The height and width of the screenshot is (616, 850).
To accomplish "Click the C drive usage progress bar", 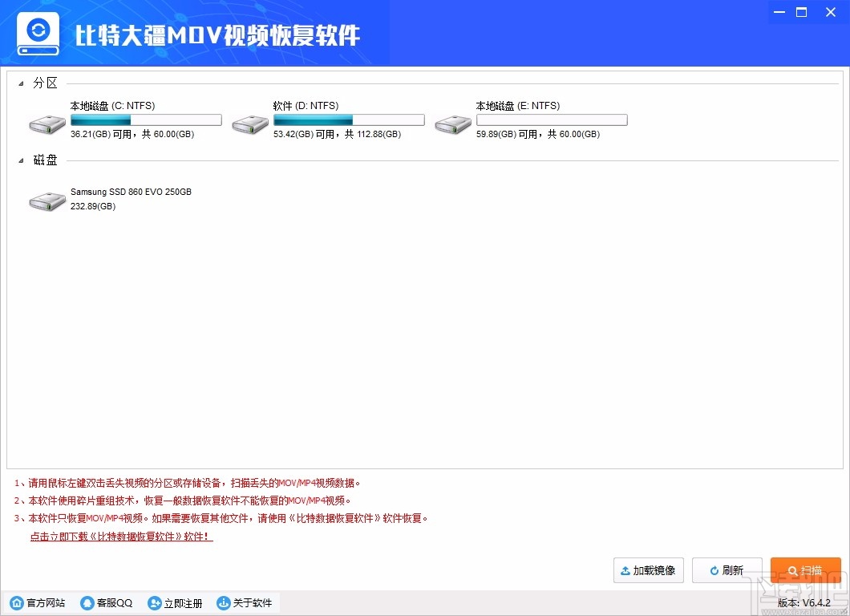I will point(145,119).
